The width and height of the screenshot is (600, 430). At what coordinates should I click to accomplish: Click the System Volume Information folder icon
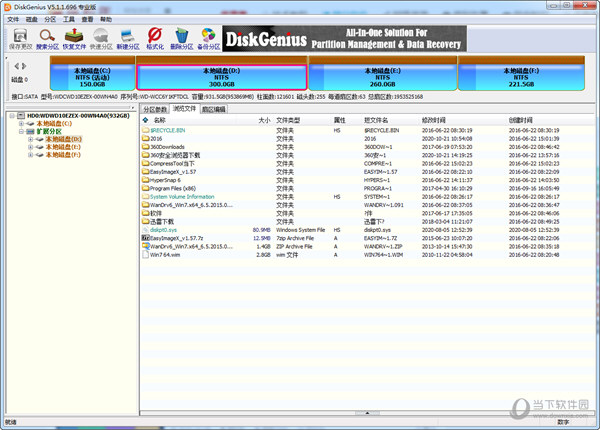pyautogui.click(x=145, y=197)
